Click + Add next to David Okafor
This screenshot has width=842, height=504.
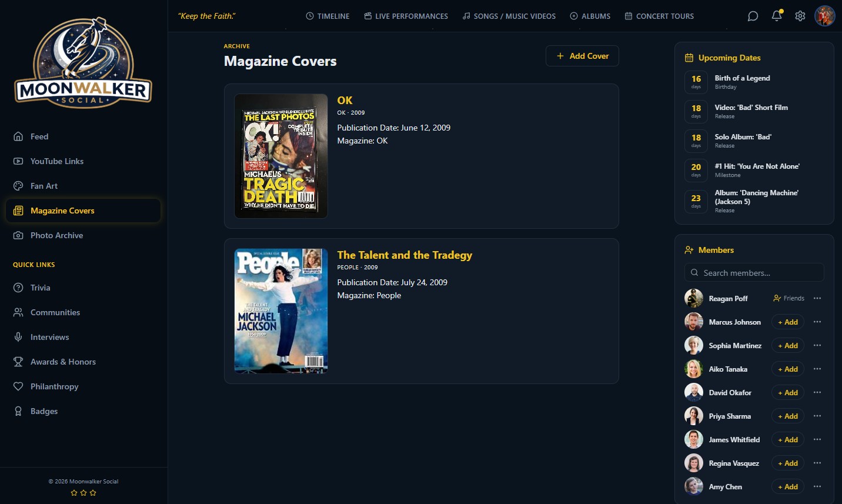[788, 392]
